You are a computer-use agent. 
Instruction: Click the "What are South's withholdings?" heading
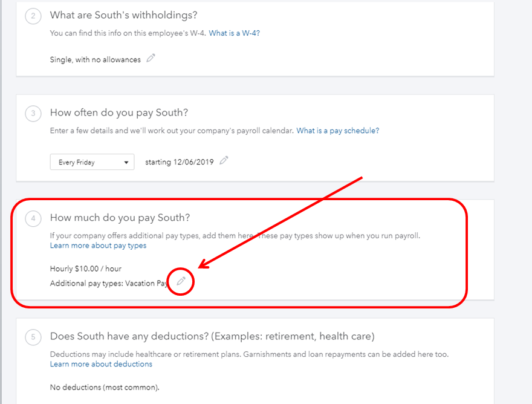pyautogui.click(x=123, y=15)
